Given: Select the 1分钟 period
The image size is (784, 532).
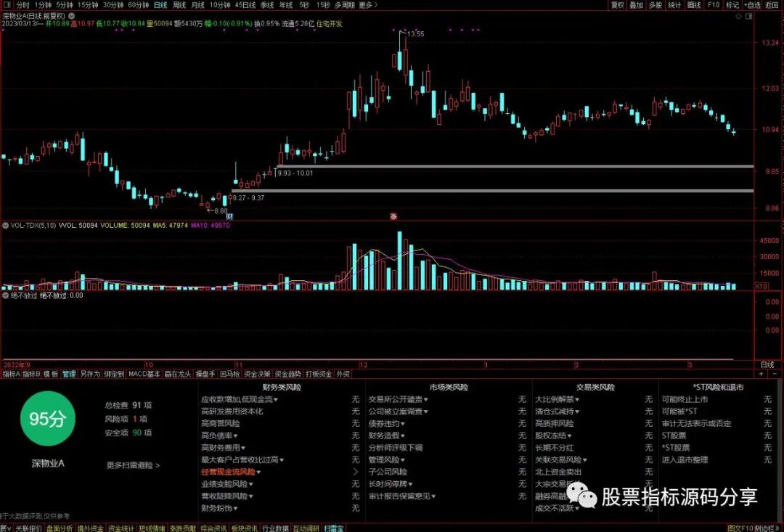Looking at the screenshot, I should click(x=43, y=5).
